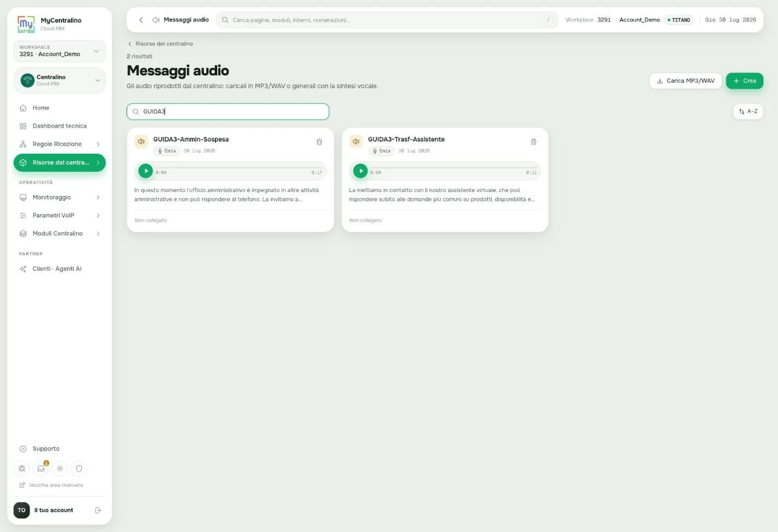This screenshot has height=532, width=778.
Task: Play the GUIDA3-Ammin-Sospesa audio
Action: tap(146, 171)
